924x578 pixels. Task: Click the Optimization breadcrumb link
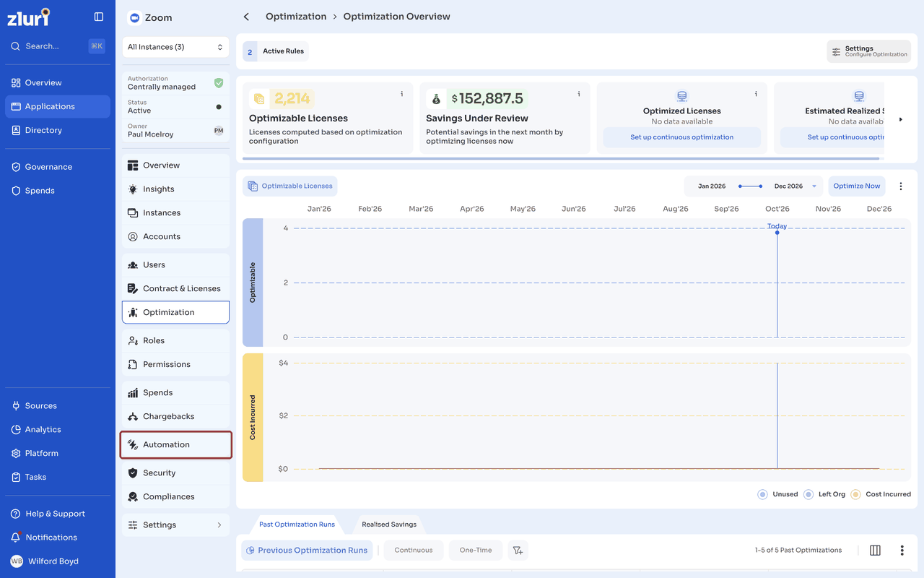tap(296, 17)
